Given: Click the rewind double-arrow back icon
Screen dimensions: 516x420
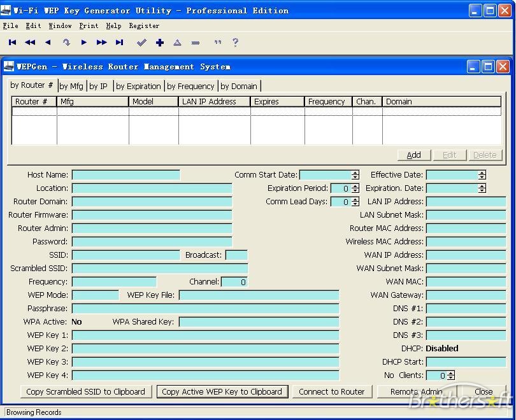Looking at the screenshot, I should [x=30, y=43].
